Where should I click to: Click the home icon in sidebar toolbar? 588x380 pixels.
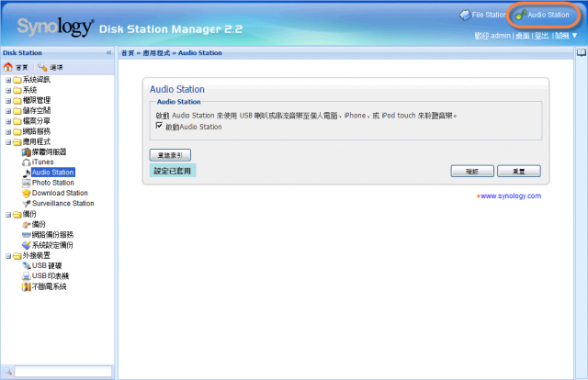click(8, 67)
